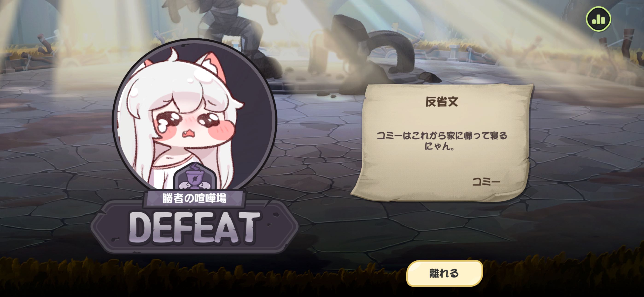Tap the 離れる leave button
This screenshot has width=644, height=297.
pyautogui.click(x=444, y=273)
